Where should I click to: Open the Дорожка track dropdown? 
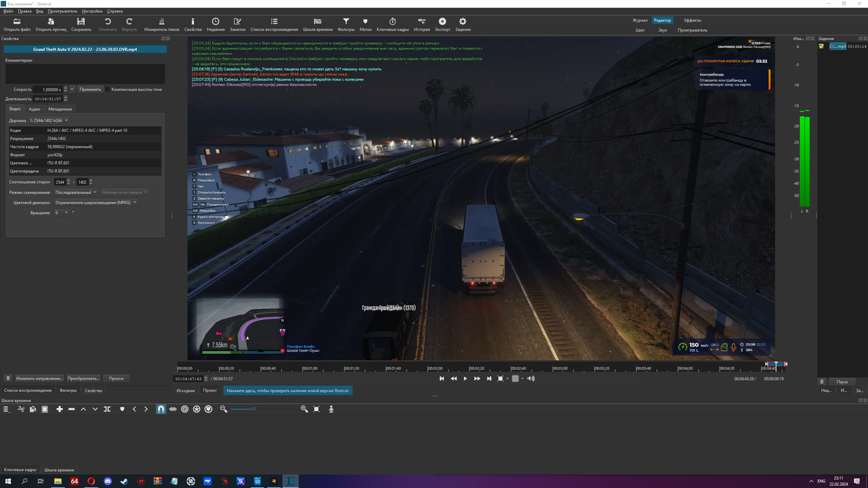tap(49, 120)
